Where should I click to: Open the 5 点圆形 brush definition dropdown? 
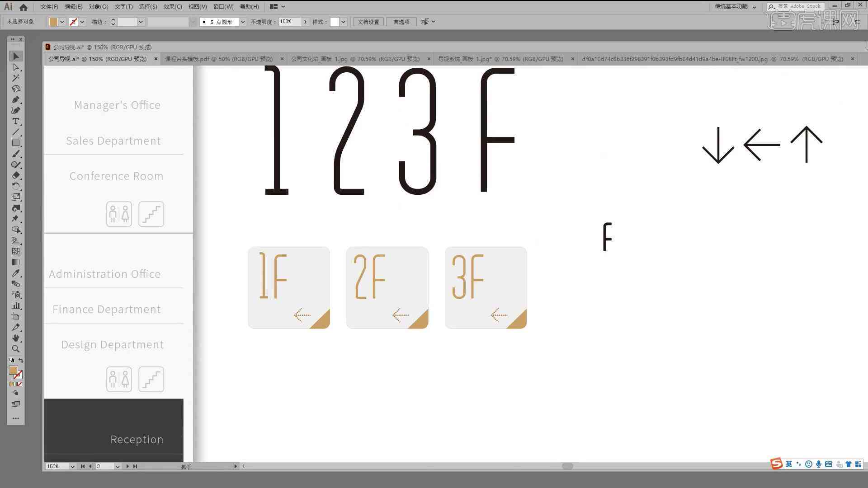tap(243, 22)
